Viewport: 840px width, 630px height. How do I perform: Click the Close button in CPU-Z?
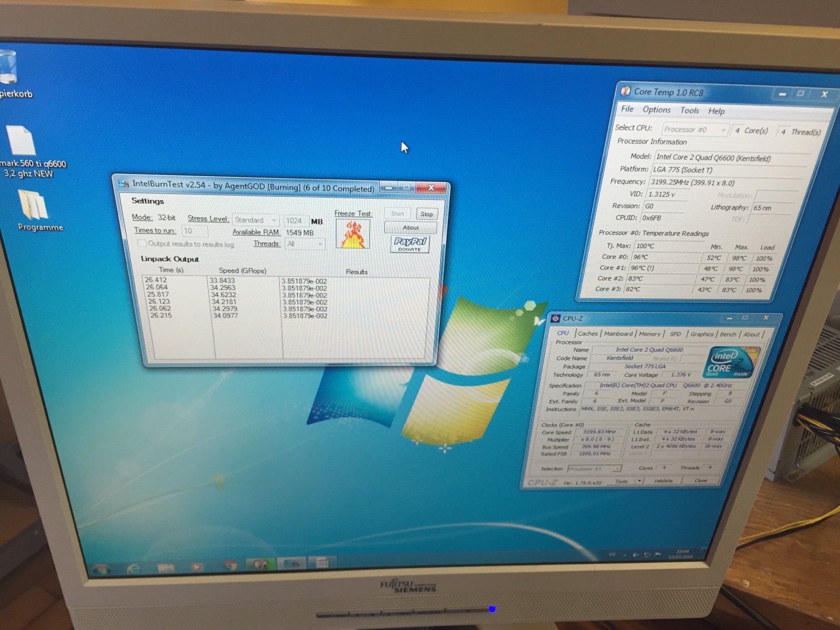[x=701, y=480]
